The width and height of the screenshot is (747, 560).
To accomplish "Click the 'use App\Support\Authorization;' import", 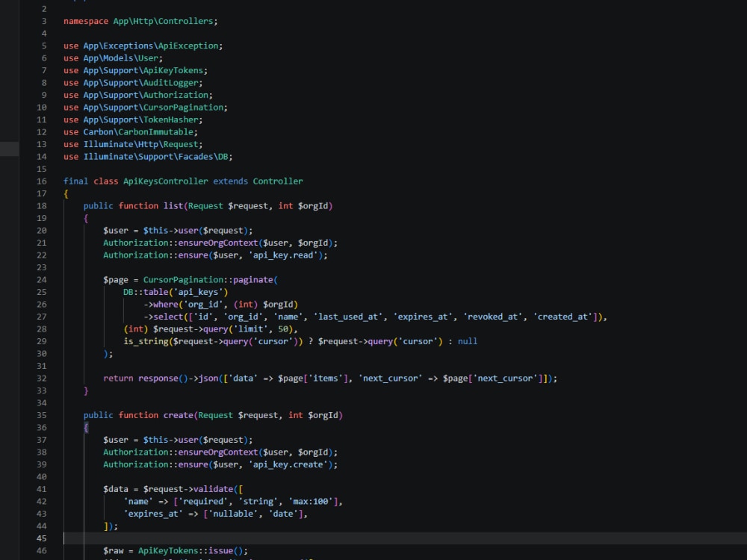I will click(138, 96).
